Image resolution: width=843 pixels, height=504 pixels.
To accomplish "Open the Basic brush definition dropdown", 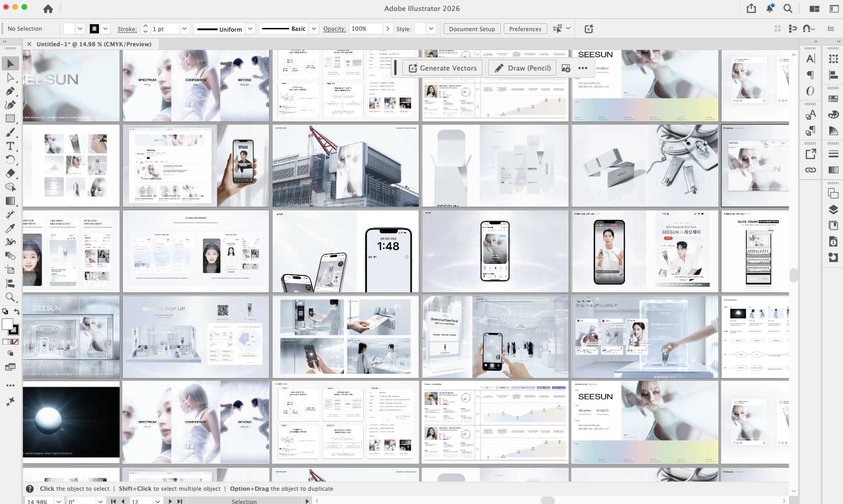I will 314,29.
